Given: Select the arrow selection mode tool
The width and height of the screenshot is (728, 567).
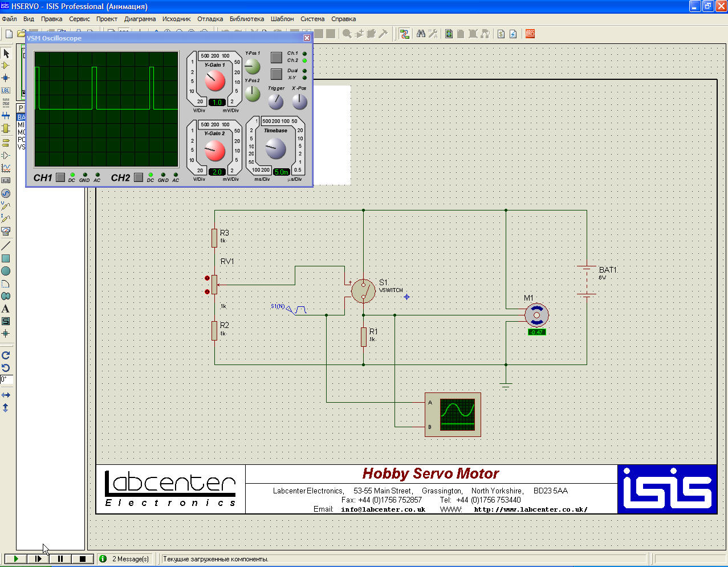Looking at the screenshot, I should click(6, 53).
